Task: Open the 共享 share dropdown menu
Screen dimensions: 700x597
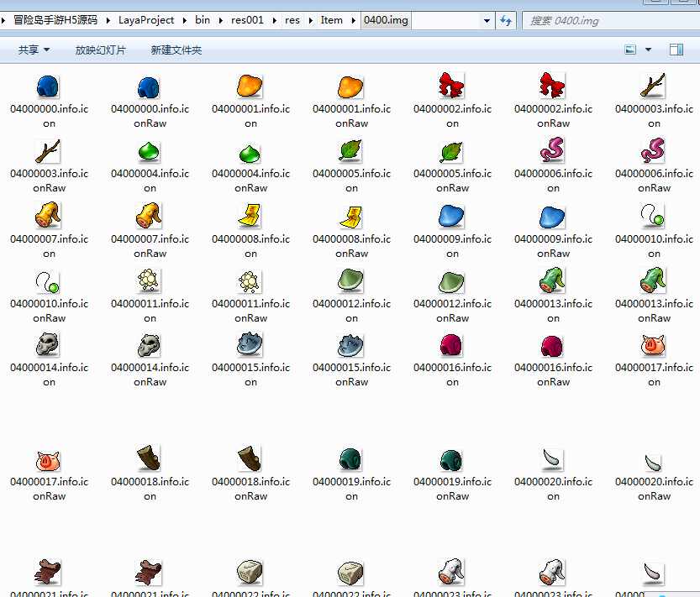Action: pos(34,50)
